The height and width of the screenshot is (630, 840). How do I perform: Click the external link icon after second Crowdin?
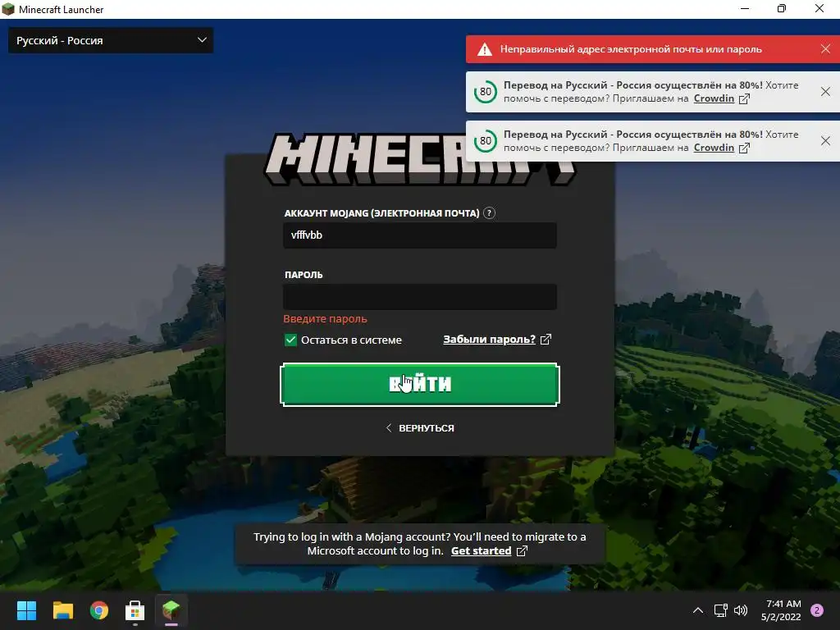pyautogui.click(x=744, y=148)
